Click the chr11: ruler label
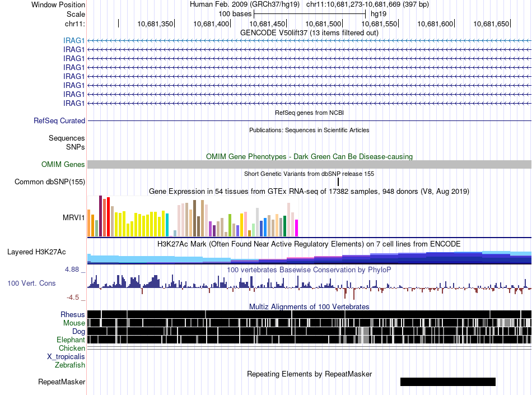Image resolution: width=532 pixels, height=395 pixels. tap(74, 24)
